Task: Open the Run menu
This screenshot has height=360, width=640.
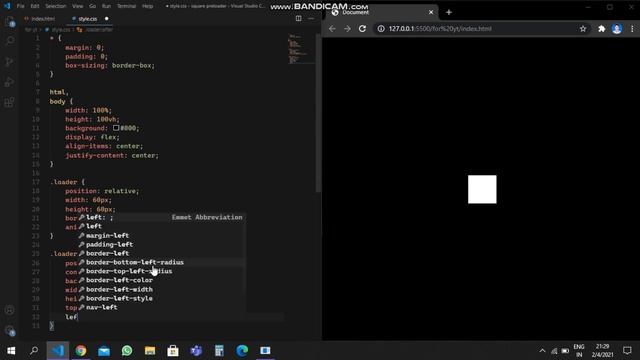Action: [107, 6]
